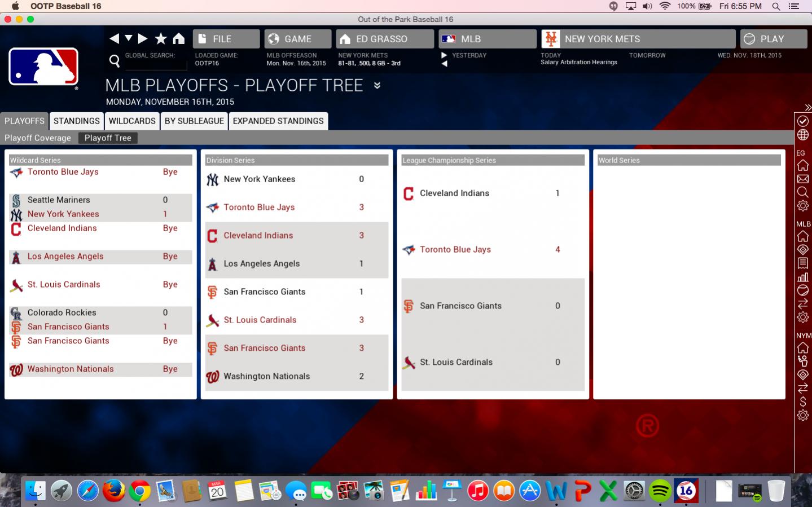Open the trade arrows icon under NYM
The image size is (812, 507).
click(803, 389)
